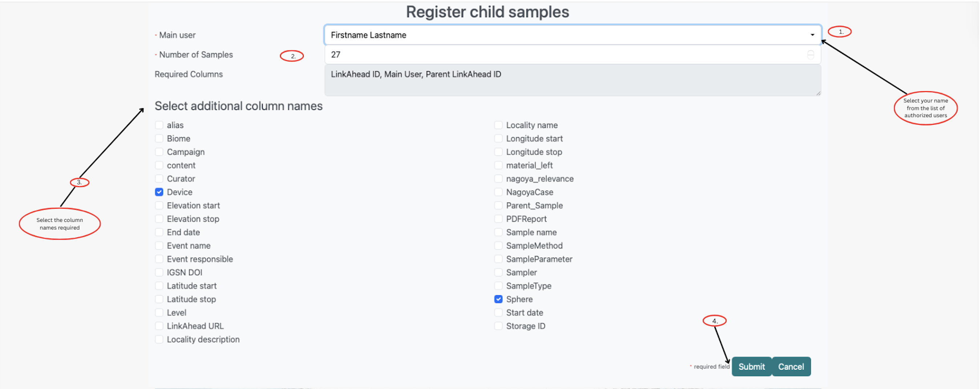Click the Cancel button
Image resolution: width=980 pixels, height=389 pixels.
tap(791, 366)
